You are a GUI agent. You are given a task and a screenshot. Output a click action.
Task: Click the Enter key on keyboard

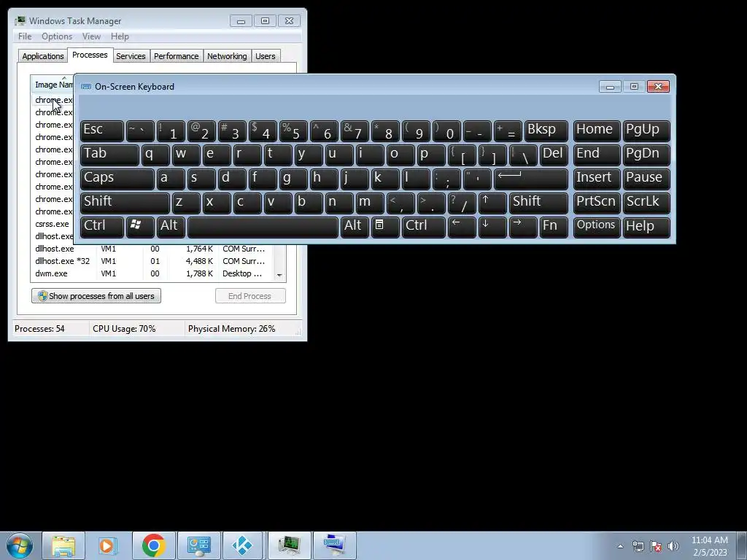point(531,179)
